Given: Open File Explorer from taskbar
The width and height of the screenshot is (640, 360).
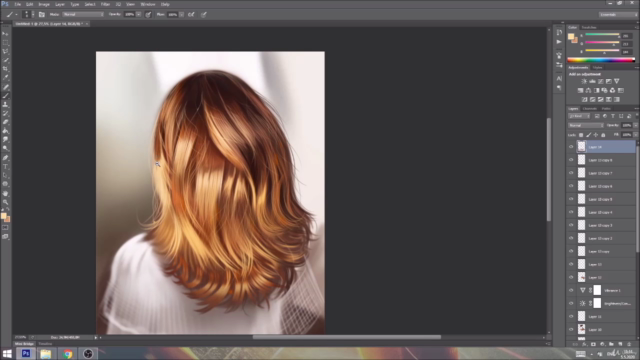Looking at the screenshot, I should (46, 353).
